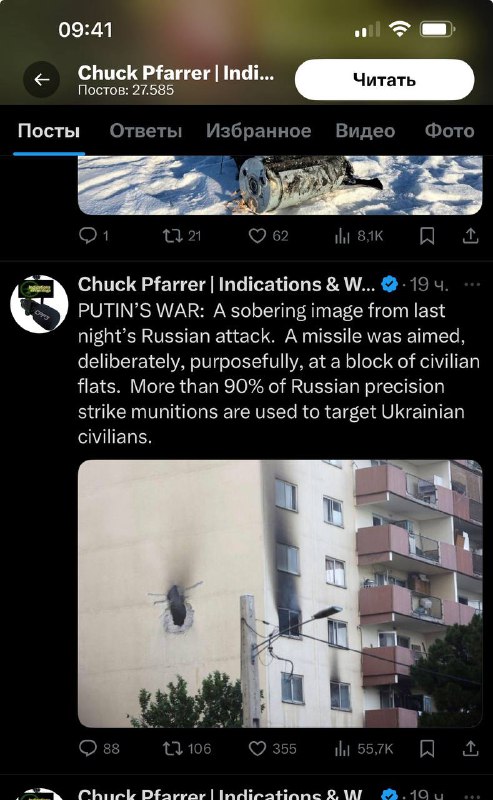The image size is (493, 800).
Task: Repost the tweet with 106 reposts
Action: coord(186,748)
